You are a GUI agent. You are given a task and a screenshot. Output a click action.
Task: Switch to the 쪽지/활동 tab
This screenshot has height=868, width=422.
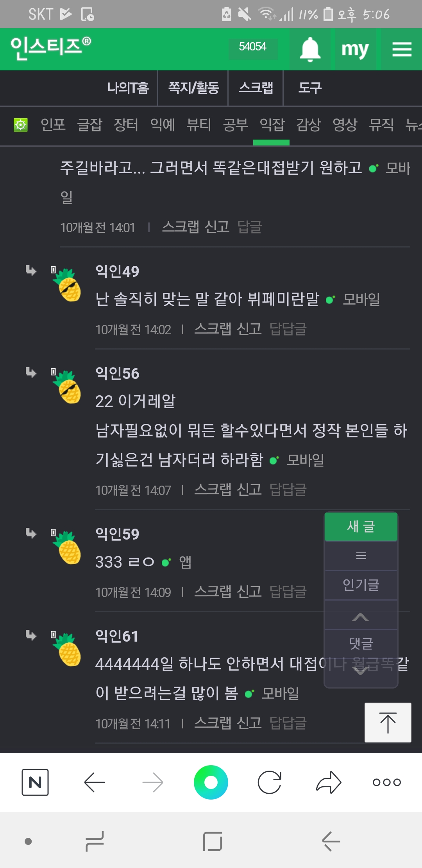click(193, 88)
